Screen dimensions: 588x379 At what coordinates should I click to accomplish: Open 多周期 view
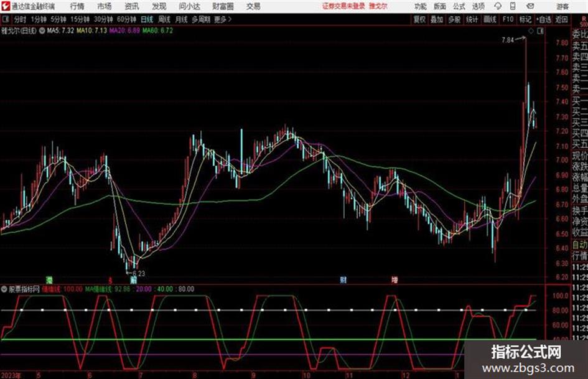[201, 19]
